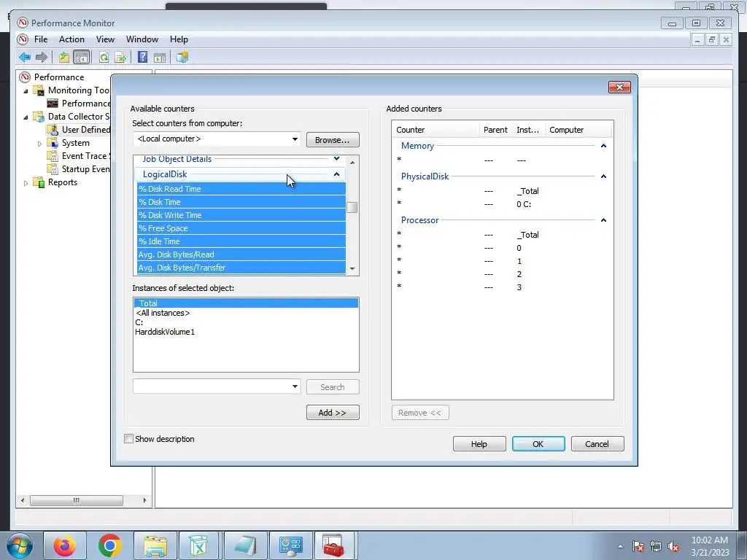Collapse the Monitoring Tools tree node
747x560 pixels.
[x=26, y=90]
